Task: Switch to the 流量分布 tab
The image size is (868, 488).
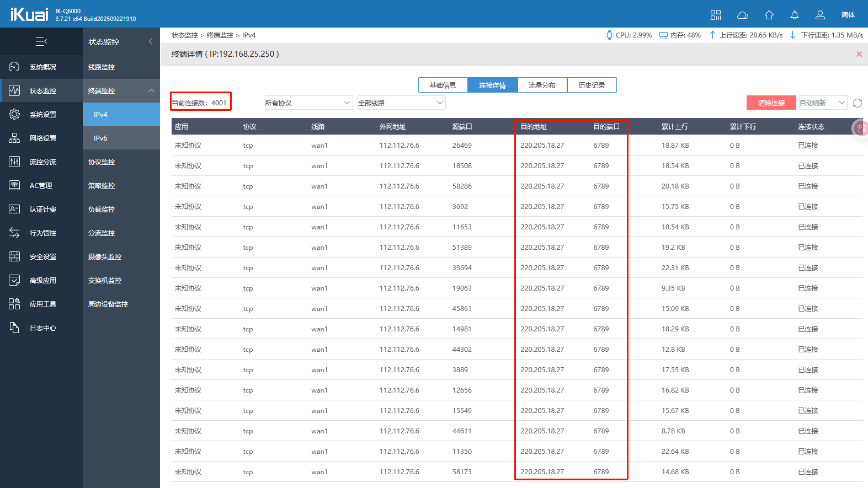Action: coord(542,85)
